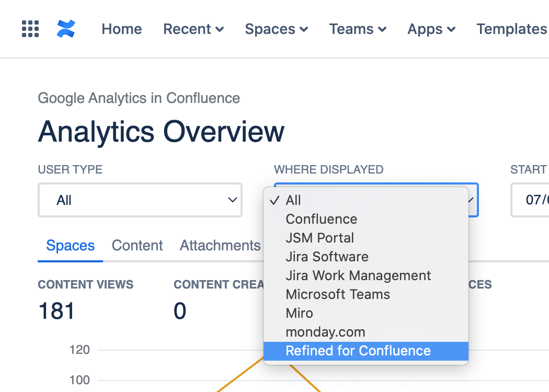Image resolution: width=549 pixels, height=392 pixels.
Task: Expand the Teams menu
Action: tap(358, 29)
